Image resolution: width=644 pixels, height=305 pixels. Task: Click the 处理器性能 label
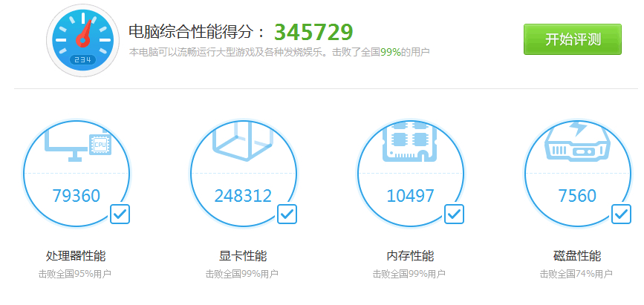coord(76,256)
